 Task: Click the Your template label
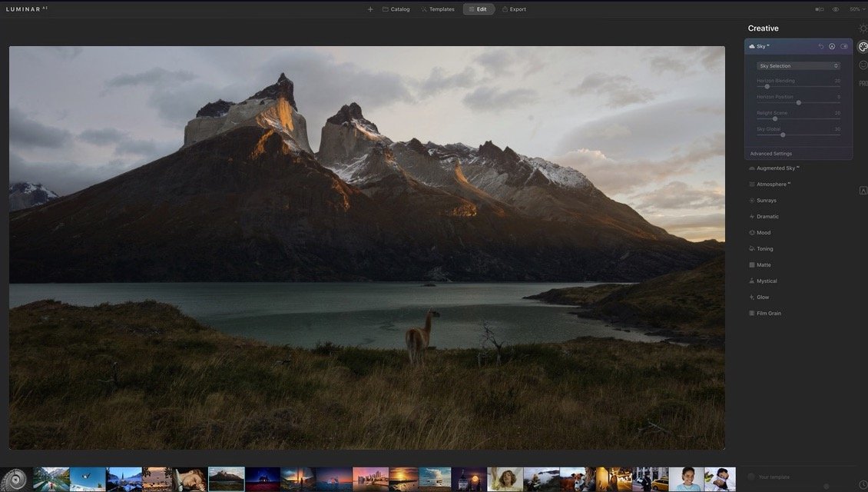click(774, 477)
